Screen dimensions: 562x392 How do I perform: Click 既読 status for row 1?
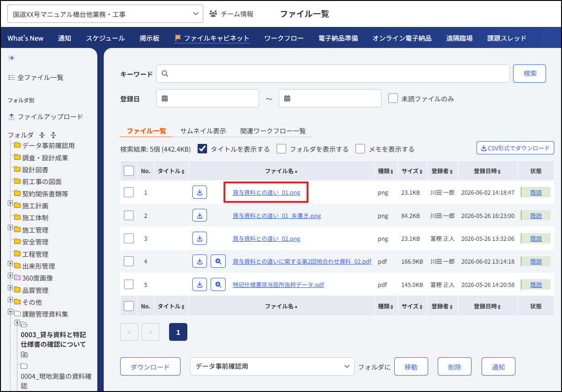pos(536,192)
